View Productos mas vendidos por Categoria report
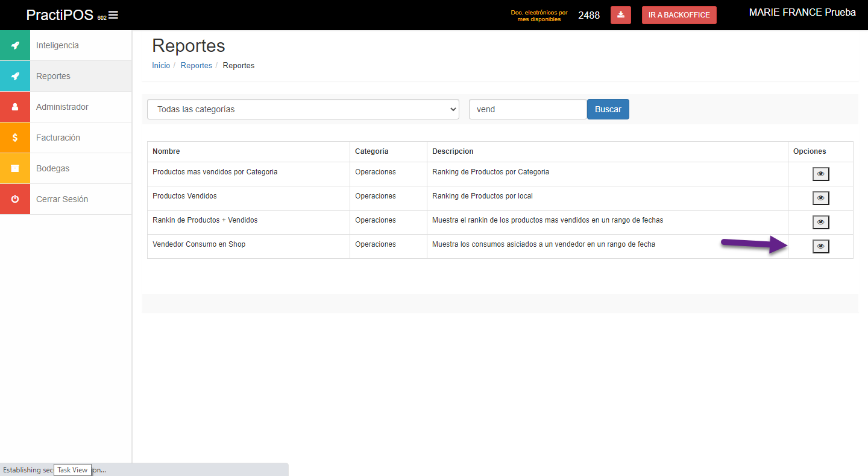This screenshot has width=868, height=476. [820, 174]
